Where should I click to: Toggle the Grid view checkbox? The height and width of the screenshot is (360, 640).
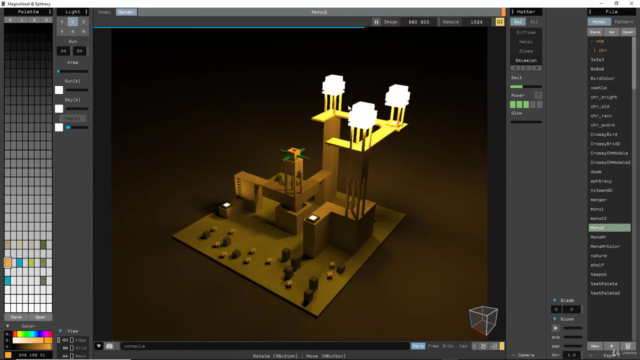point(72,348)
